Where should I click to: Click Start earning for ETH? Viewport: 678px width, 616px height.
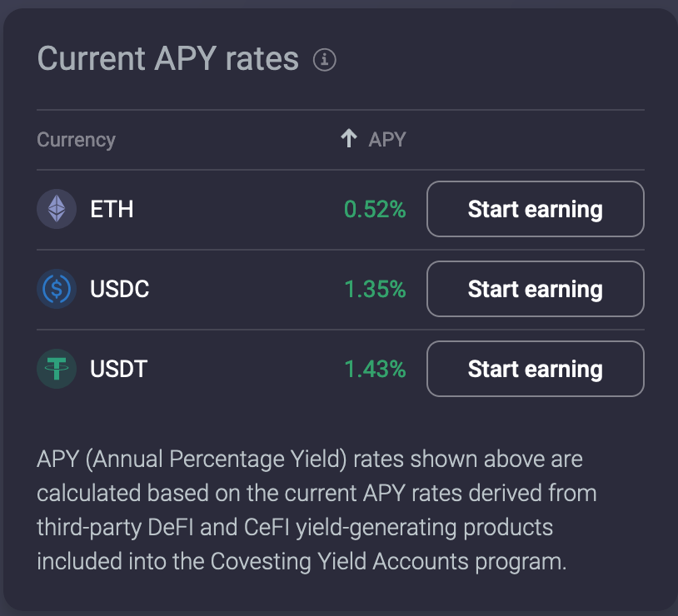click(x=535, y=209)
